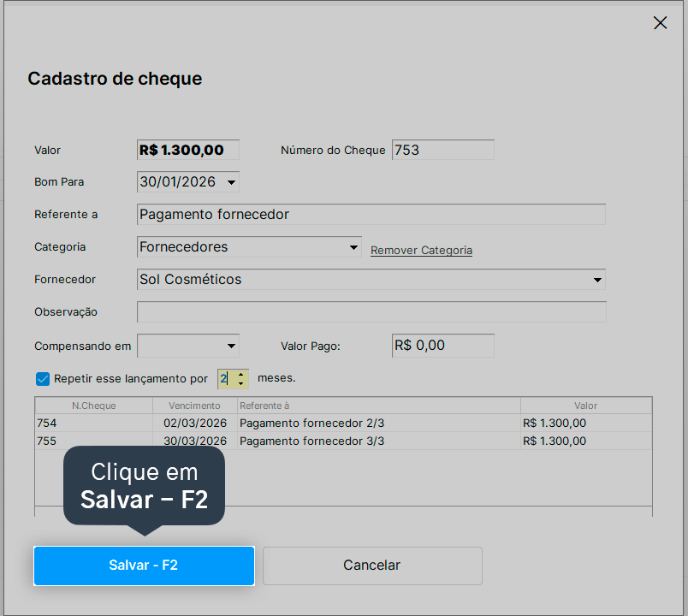Expand the Categoria Fornecedores dropdown
The width and height of the screenshot is (688, 616).
[353, 247]
